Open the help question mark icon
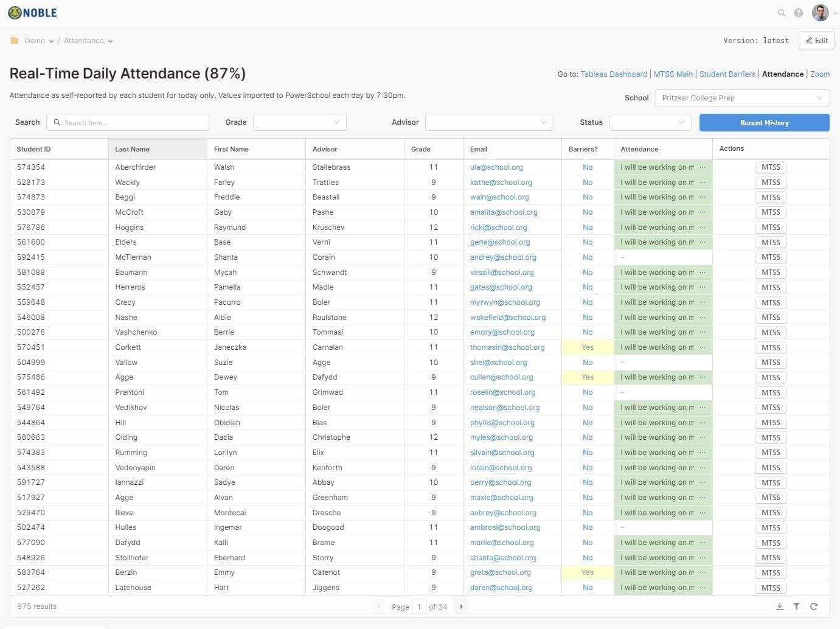 pos(799,13)
